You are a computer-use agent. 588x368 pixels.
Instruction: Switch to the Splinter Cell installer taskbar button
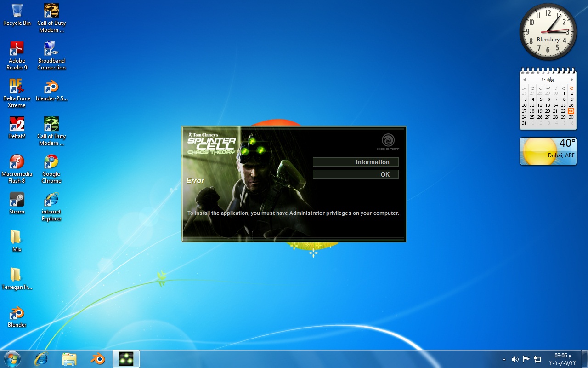point(126,359)
